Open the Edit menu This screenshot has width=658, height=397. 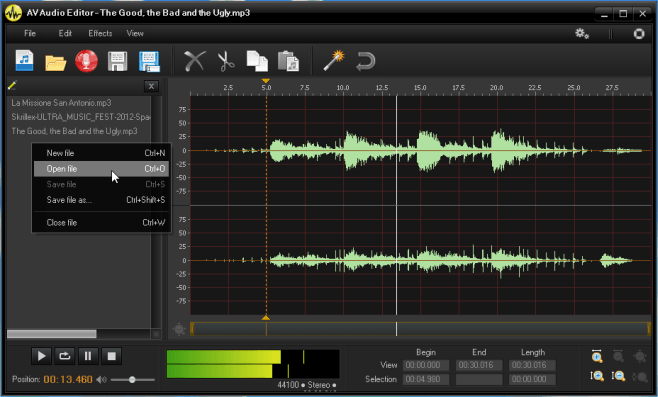(x=65, y=34)
